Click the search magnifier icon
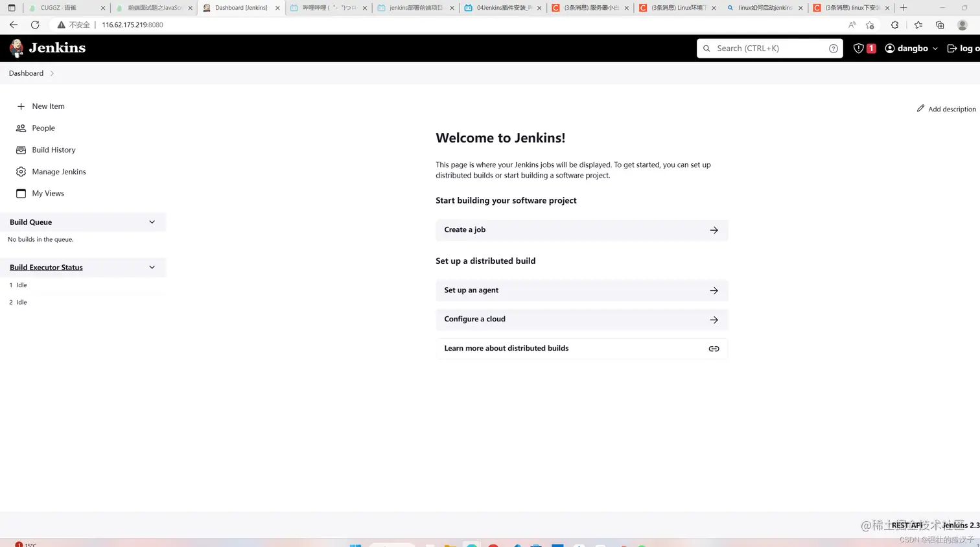 click(x=706, y=49)
